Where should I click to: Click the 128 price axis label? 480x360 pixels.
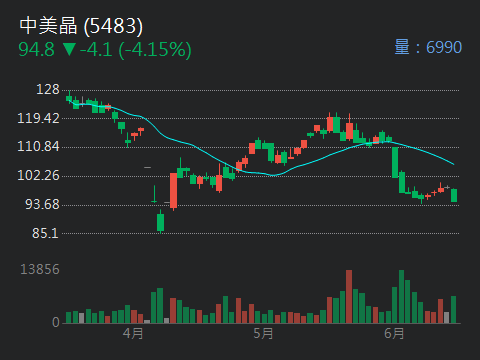click(x=48, y=89)
